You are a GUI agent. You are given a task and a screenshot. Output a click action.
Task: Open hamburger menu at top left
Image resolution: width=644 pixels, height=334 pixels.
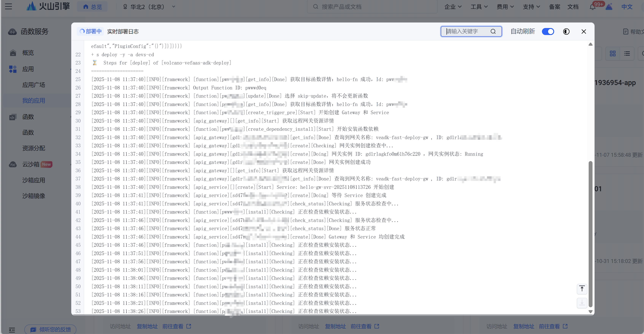(9, 6)
